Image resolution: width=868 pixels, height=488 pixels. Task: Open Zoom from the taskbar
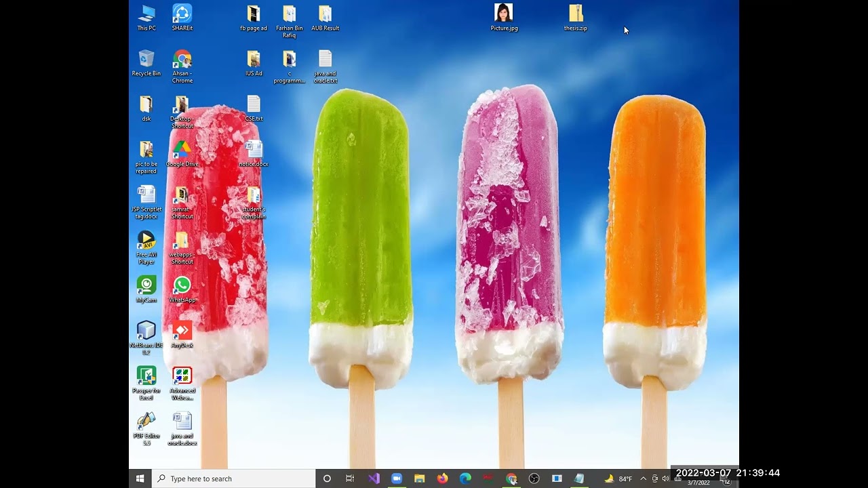coord(396,479)
